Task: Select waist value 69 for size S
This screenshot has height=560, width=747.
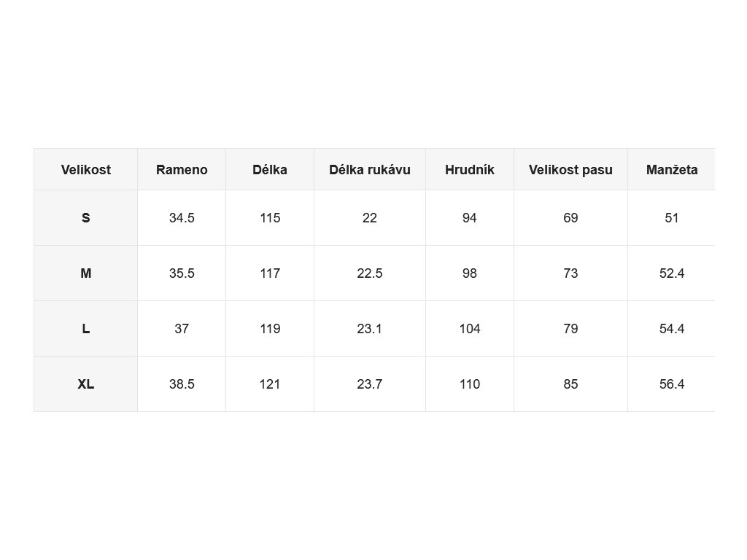Action: tap(570, 217)
